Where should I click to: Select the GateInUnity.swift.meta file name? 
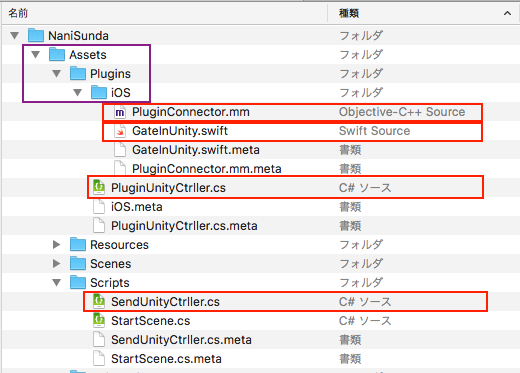pos(196,150)
